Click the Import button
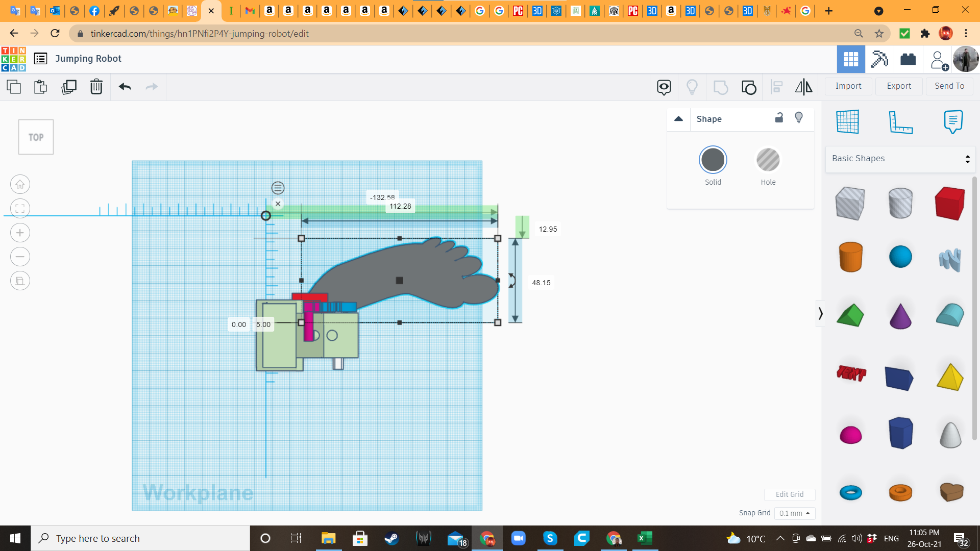 click(848, 86)
